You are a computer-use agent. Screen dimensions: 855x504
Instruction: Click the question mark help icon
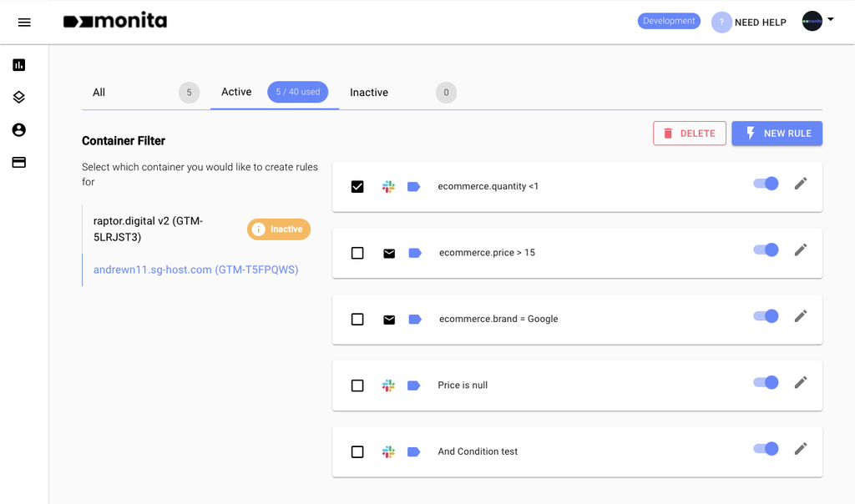click(721, 22)
